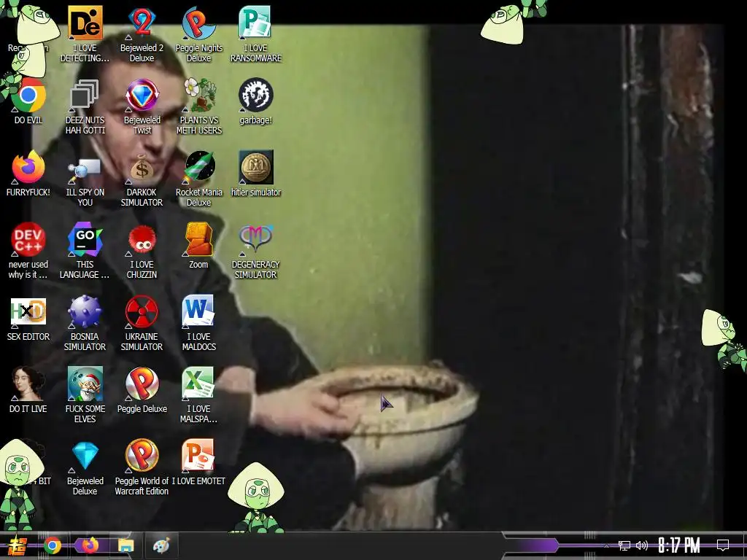The image size is (747, 560).
Task: Select the Publisher icon labeled I LOVE RANSOMWARE
Action: [x=256, y=23]
